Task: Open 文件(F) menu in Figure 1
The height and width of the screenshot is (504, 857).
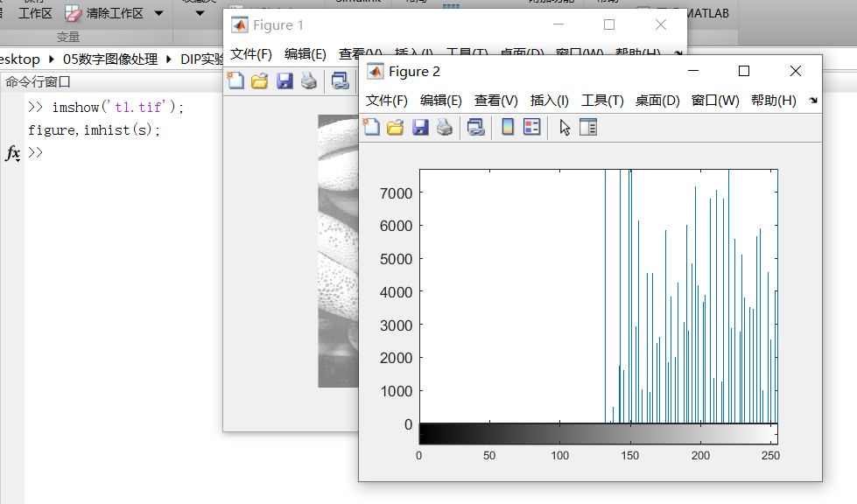Action: pyautogui.click(x=251, y=54)
